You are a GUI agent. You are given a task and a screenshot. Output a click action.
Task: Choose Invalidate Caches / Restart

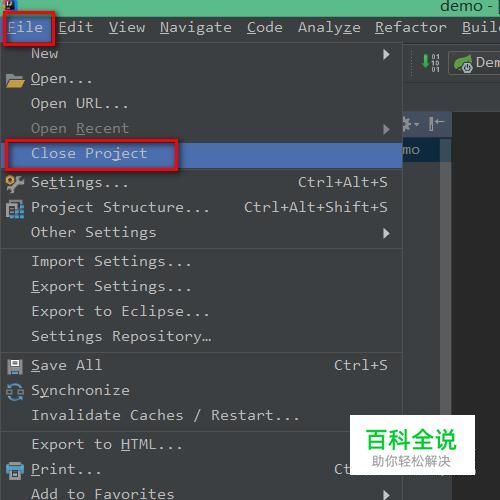point(165,416)
